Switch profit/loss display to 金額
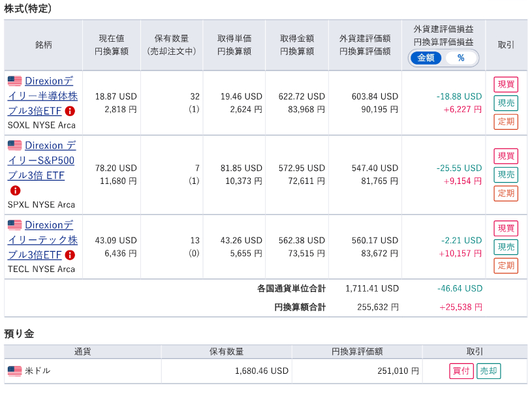This screenshot has width=532, height=394. point(426,58)
